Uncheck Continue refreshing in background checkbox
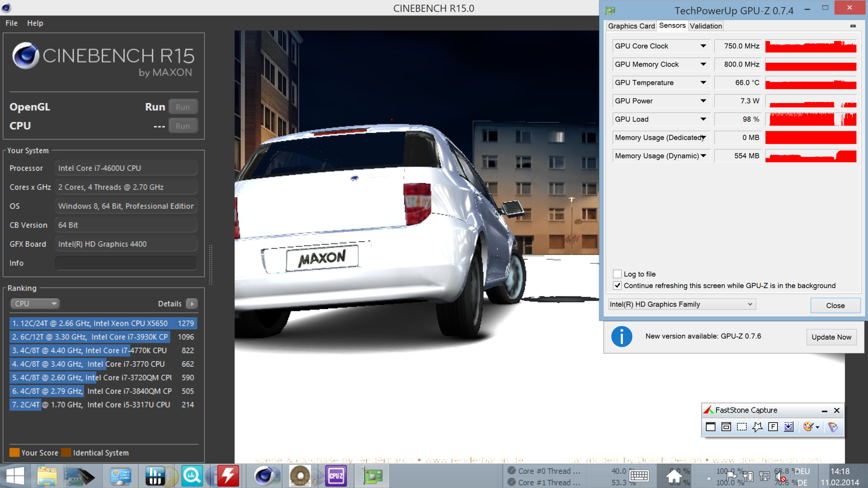Screen dimensions: 868x488 click(x=617, y=286)
